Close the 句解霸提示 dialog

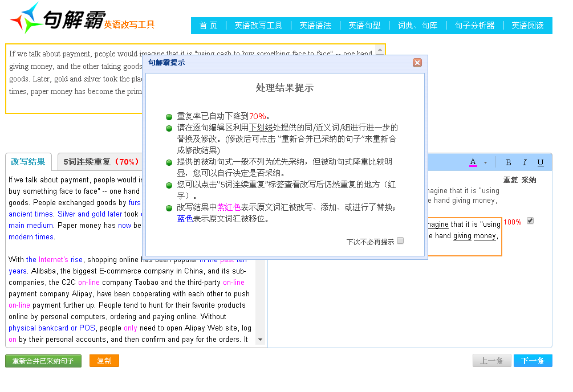point(417,63)
